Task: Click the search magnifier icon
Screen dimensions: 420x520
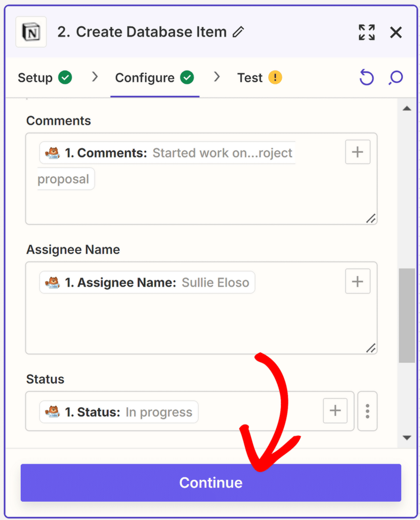Action: click(396, 78)
